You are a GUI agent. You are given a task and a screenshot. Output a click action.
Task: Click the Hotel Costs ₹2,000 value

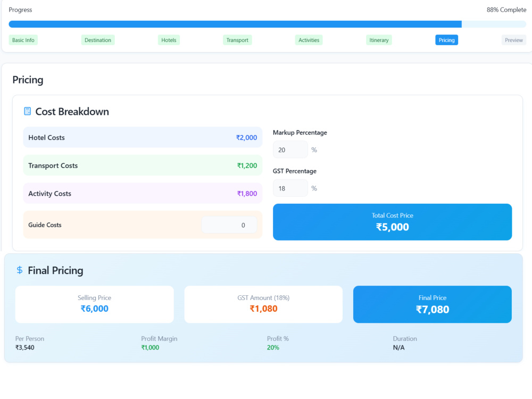246,137
